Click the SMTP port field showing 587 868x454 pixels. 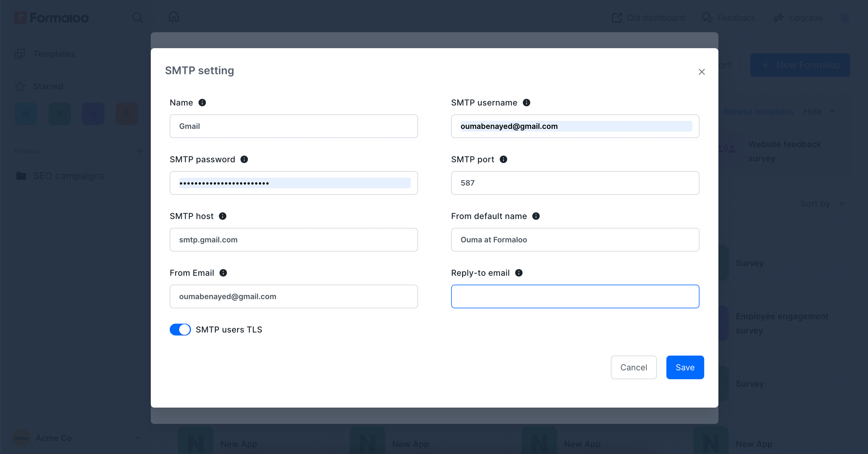(x=575, y=183)
